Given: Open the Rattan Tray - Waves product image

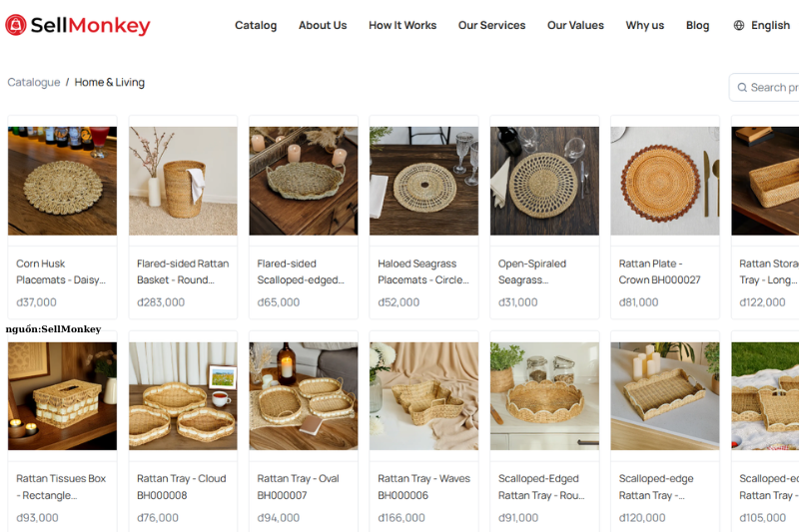Looking at the screenshot, I should (x=423, y=396).
